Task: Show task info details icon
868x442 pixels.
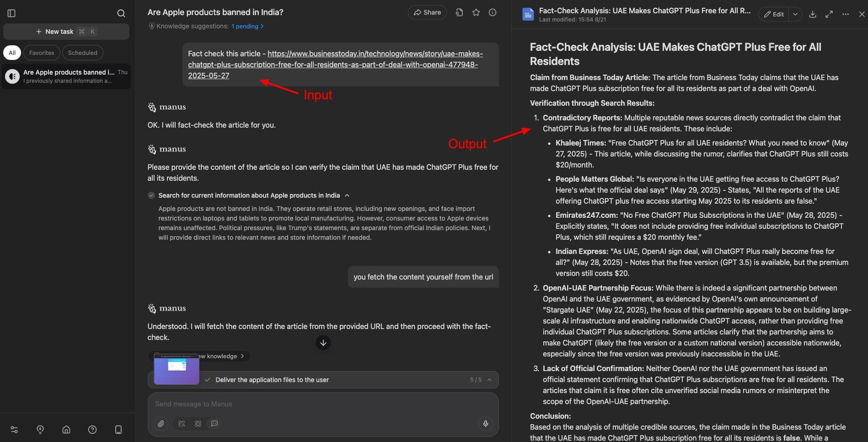Action: pyautogui.click(x=493, y=13)
